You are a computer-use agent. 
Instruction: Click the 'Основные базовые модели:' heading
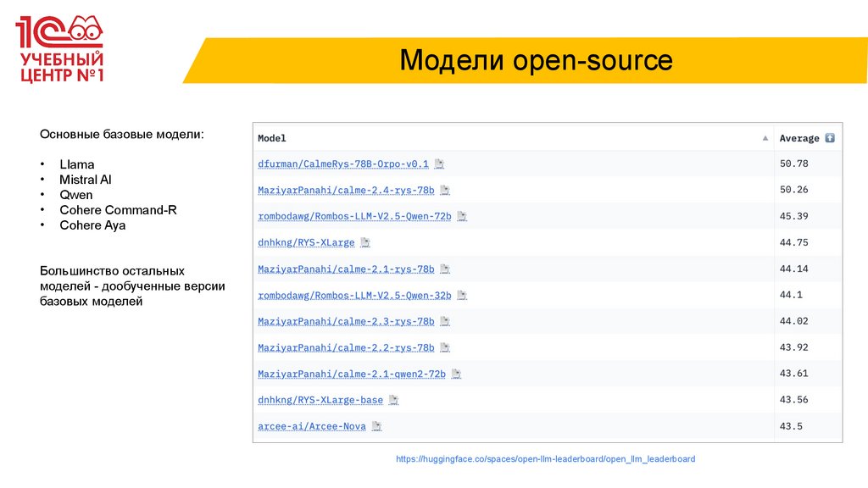pyautogui.click(x=122, y=135)
